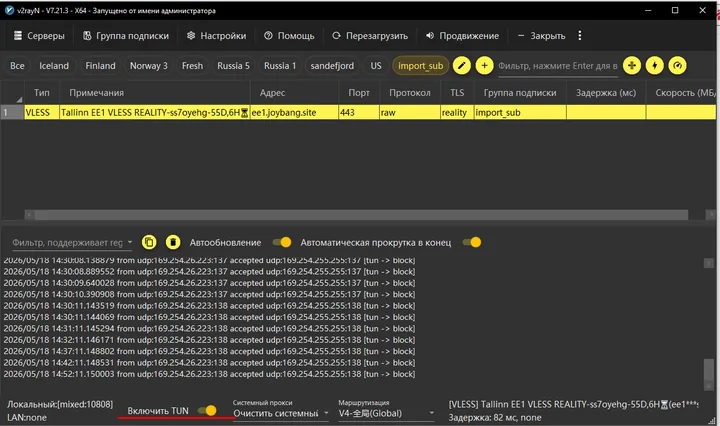The width and height of the screenshot is (720, 426).
Task: Select row number 1 header cell
Action: [12, 112]
